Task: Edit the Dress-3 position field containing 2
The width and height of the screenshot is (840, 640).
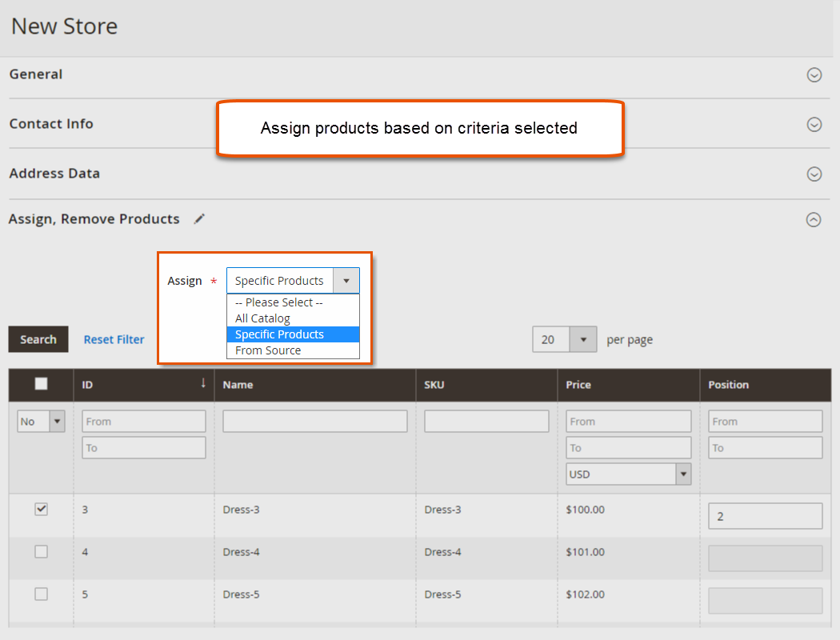Action: [x=765, y=516]
